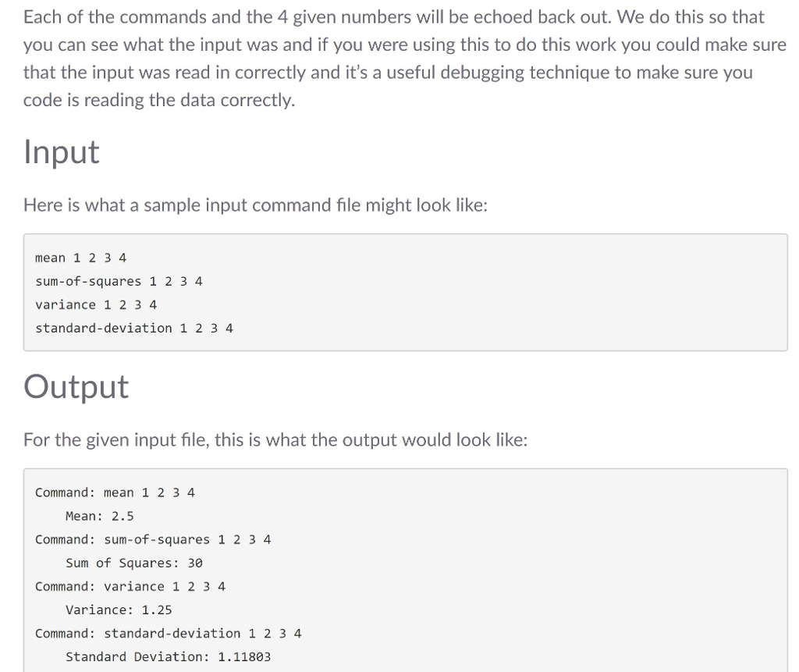This screenshot has height=672, width=799.
Task: Click the "Command: standard-deviation 1 2 3 4" output line
Action: click(x=168, y=633)
